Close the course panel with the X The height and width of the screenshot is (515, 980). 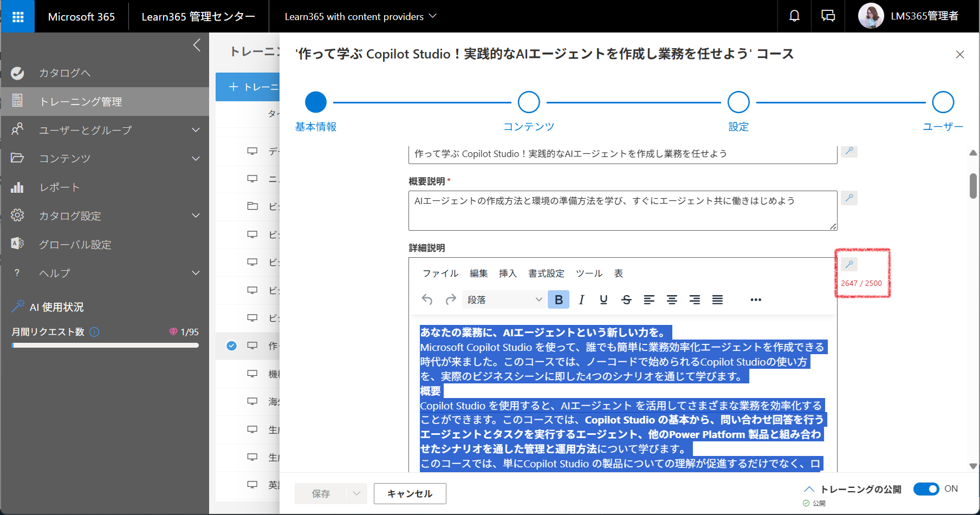960,55
